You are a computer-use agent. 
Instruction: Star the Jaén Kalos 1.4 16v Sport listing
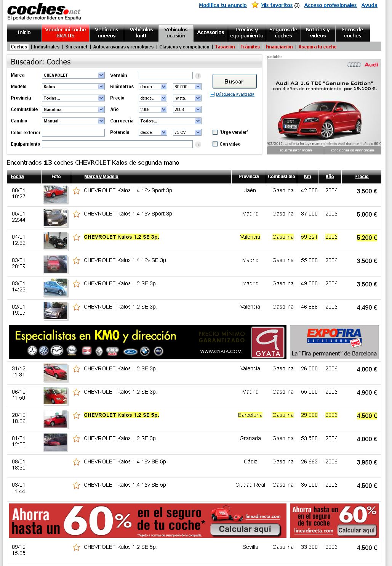point(77,191)
